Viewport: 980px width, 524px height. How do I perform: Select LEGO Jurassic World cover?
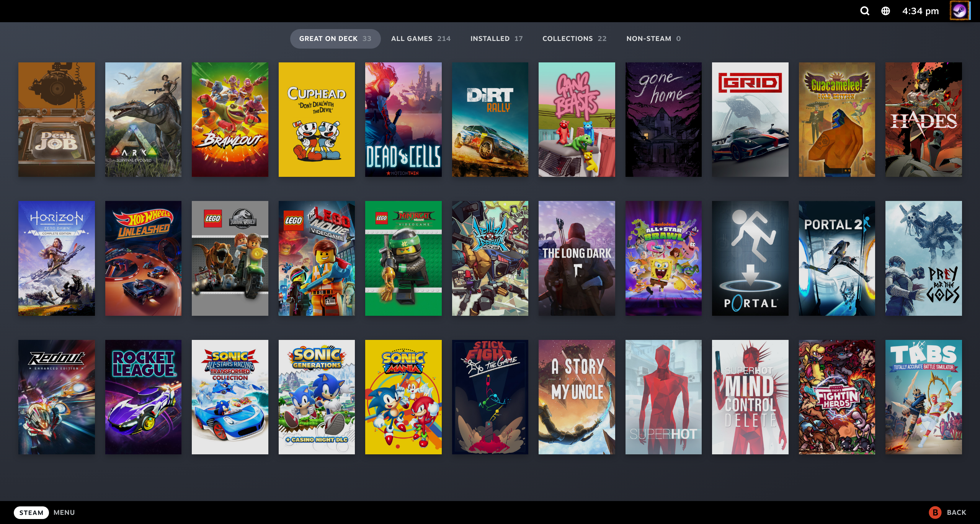point(230,258)
